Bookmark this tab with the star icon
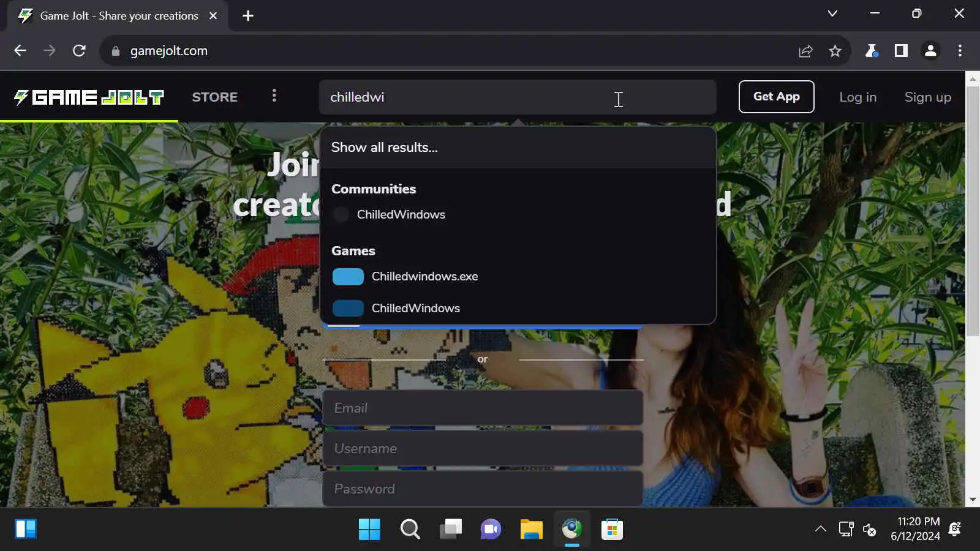Screen dimensions: 980x551 [x=835, y=51]
